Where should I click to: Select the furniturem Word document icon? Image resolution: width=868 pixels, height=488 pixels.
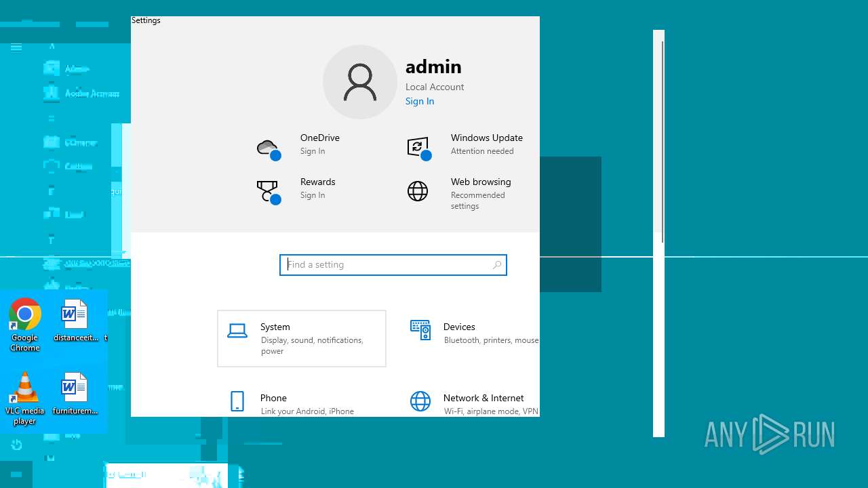point(75,394)
